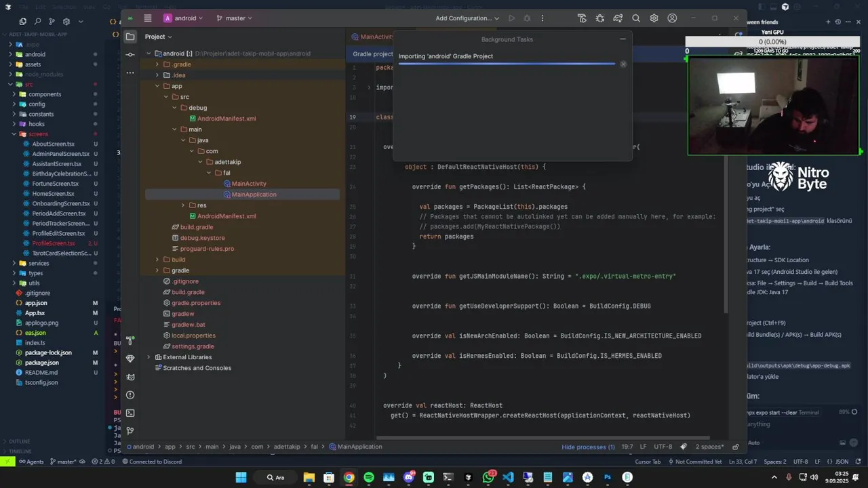This screenshot has width=868, height=488.
Task: Open Photoshop from the taskbar
Action: 608,477
